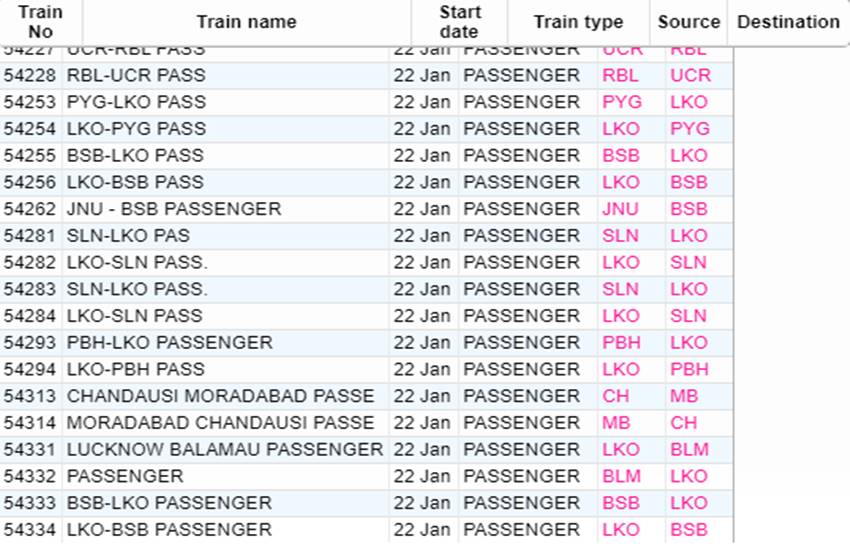Sort by the Train No column header
Viewport: 850px width, 550px height.
41,22
